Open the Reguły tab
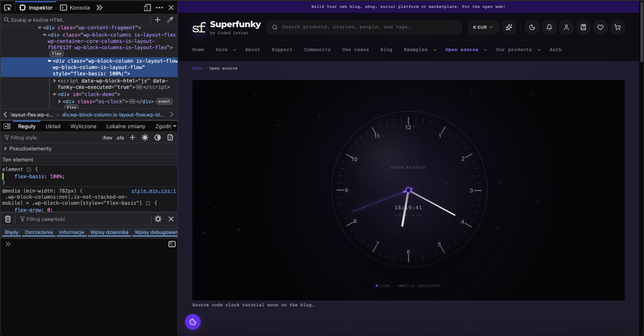The image size is (644, 336). (27, 126)
